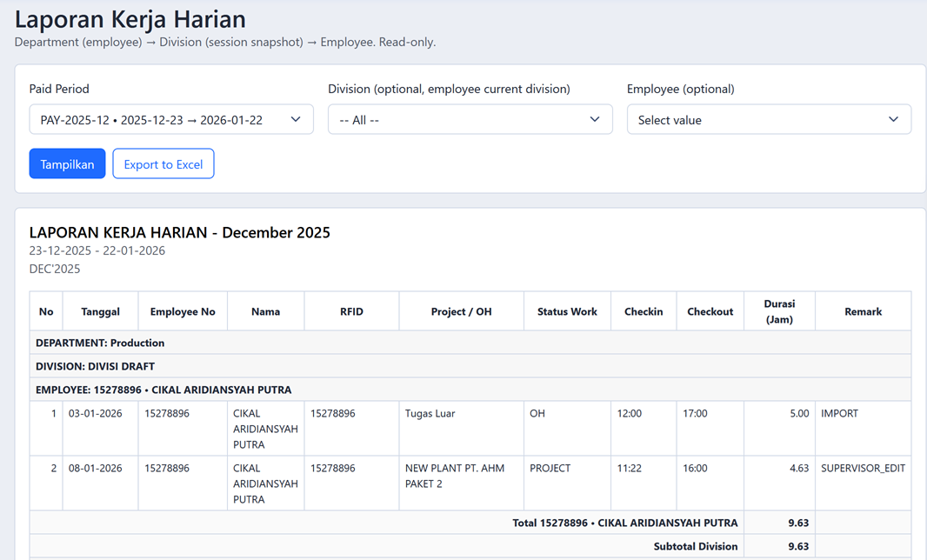This screenshot has width=927, height=560.
Task: Open the Employee 'Select value' dropdown
Action: 769,119
